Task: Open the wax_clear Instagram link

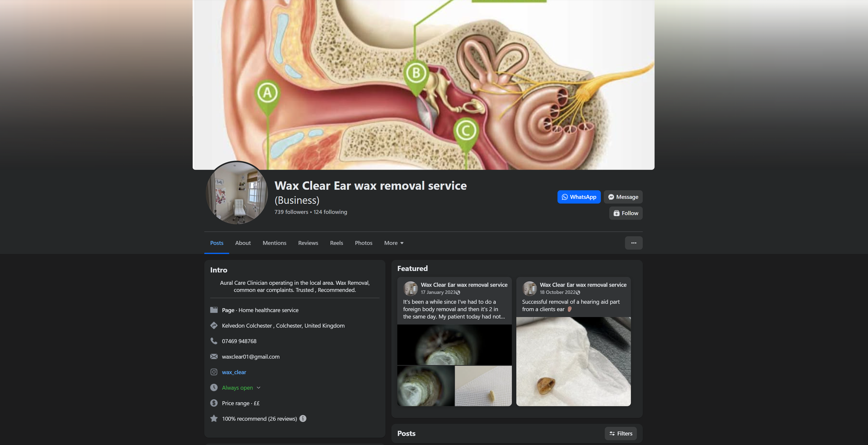Action: point(234,372)
